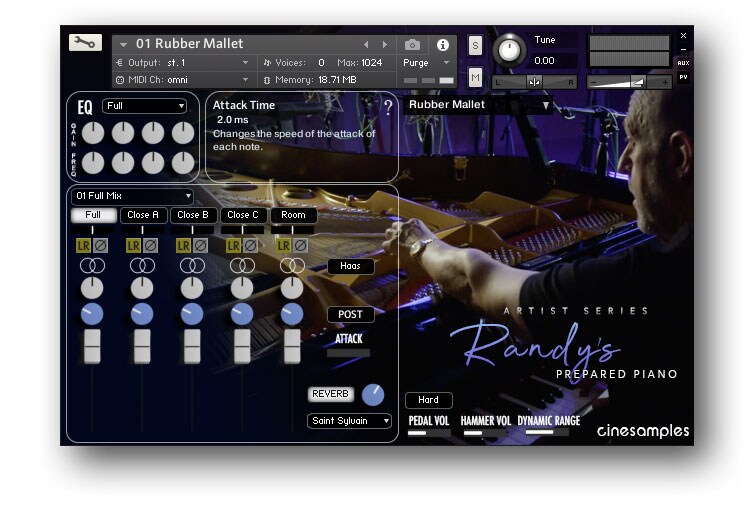Screen dimensions: 754x506
Task: Click the Full channel blue knob
Action: (92, 314)
